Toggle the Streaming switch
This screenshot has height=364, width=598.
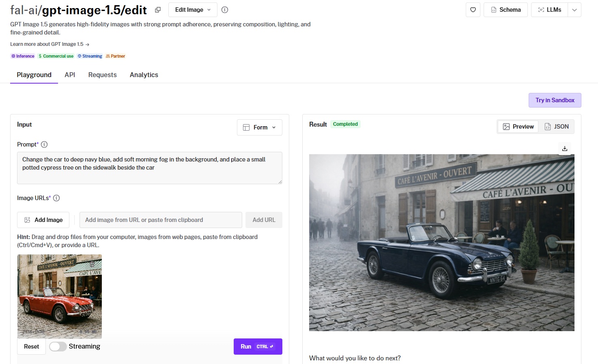(x=58, y=347)
